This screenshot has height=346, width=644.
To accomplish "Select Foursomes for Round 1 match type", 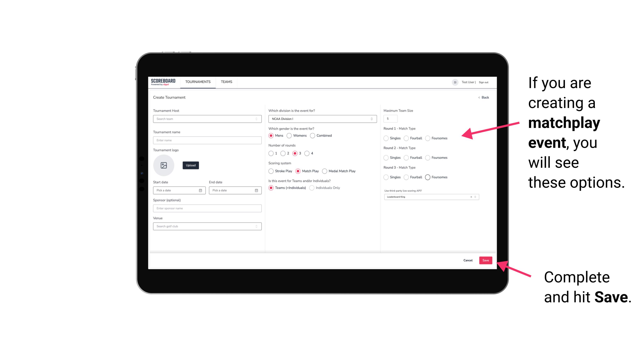I will [428, 138].
